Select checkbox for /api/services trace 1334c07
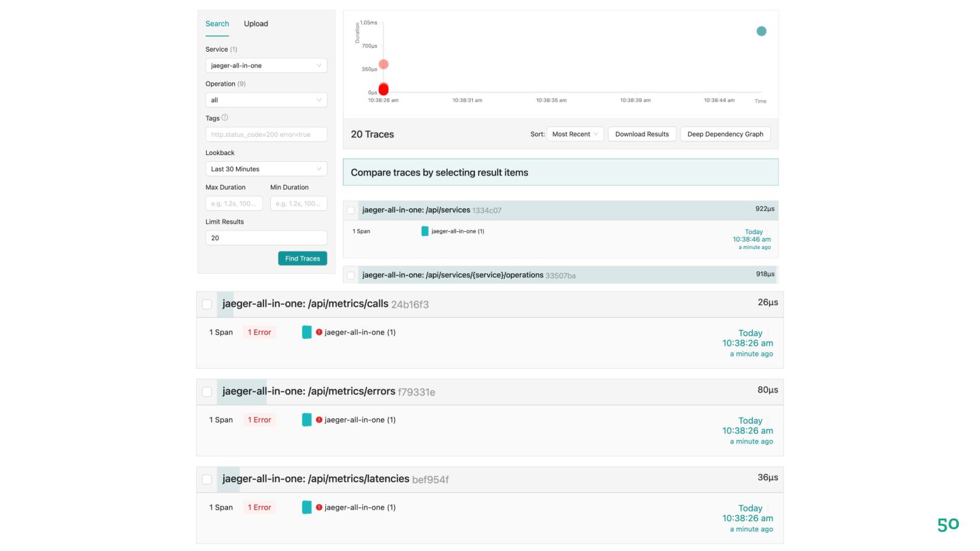Image resolution: width=980 pixels, height=551 pixels. point(351,210)
